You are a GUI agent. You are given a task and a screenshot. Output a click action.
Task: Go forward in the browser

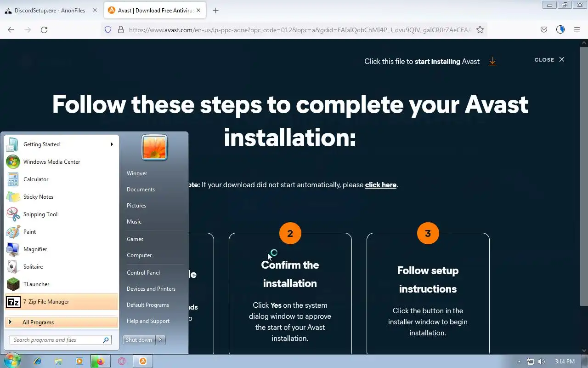click(28, 29)
